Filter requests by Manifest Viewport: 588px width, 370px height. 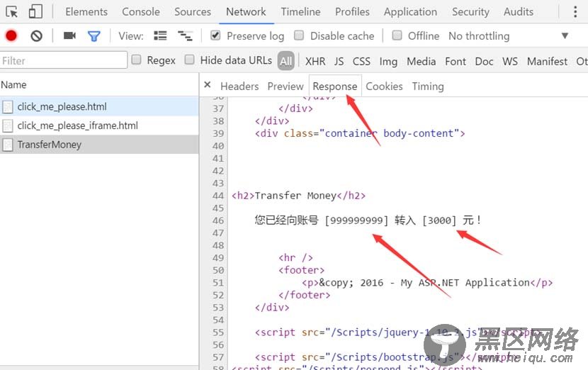pos(547,61)
